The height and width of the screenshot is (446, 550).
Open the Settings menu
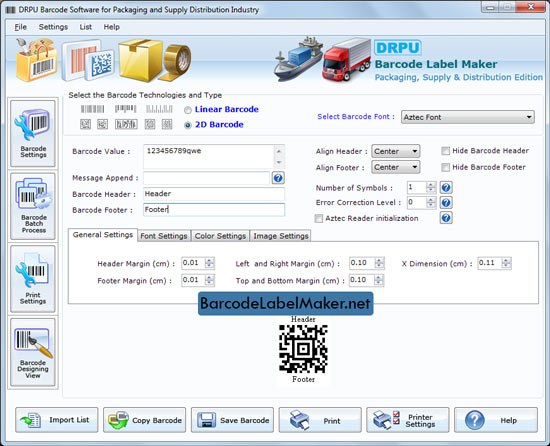coord(53,27)
